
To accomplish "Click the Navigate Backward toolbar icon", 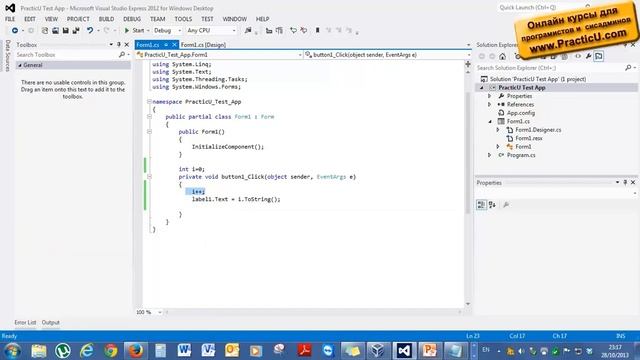I will pos(15,31).
